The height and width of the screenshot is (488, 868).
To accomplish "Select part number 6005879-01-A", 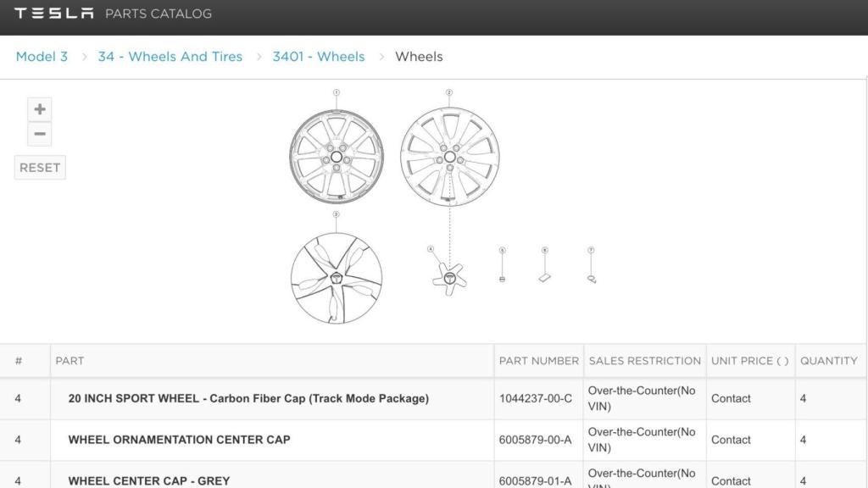I will [x=535, y=480].
